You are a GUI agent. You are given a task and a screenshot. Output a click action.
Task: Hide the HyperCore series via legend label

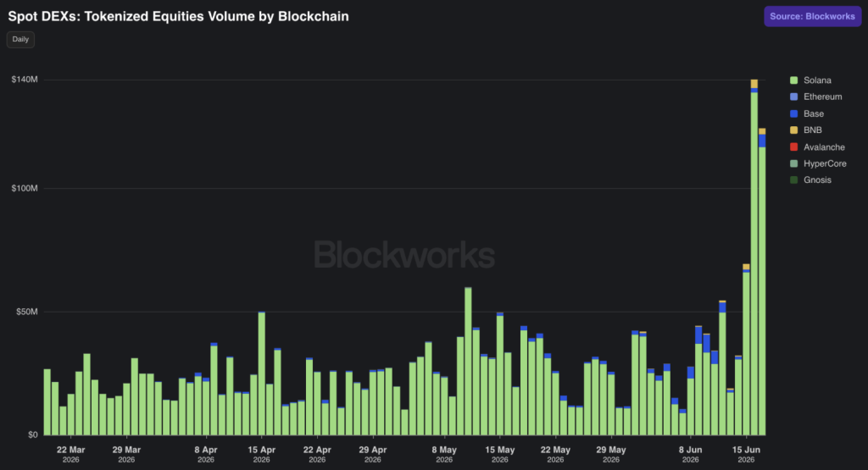[x=825, y=163]
